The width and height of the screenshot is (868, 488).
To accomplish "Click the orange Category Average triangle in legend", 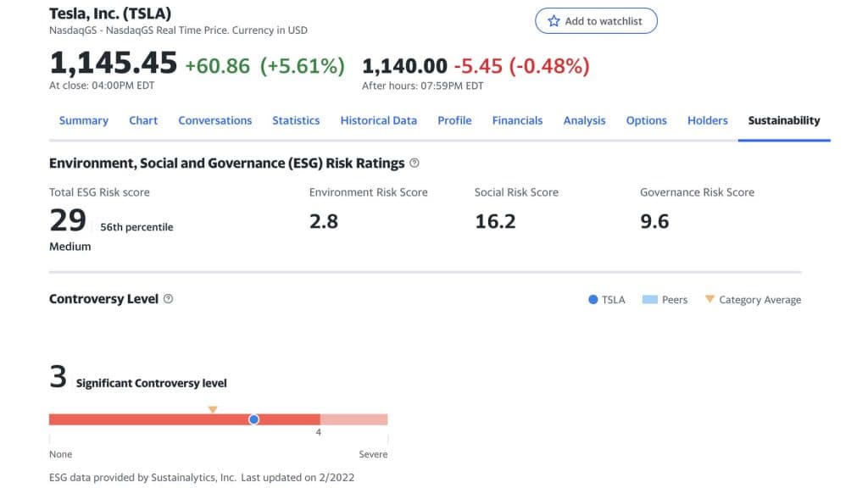I will (x=709, y=299).
